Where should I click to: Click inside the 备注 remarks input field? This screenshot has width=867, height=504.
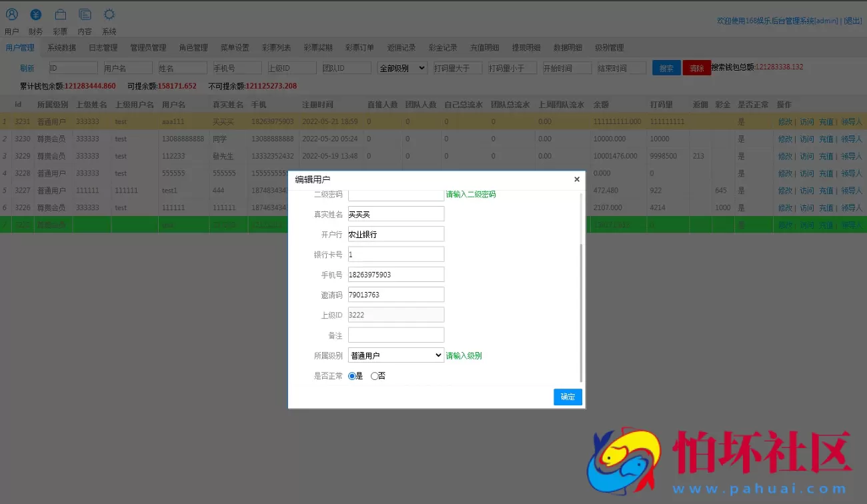pos(395,334)
